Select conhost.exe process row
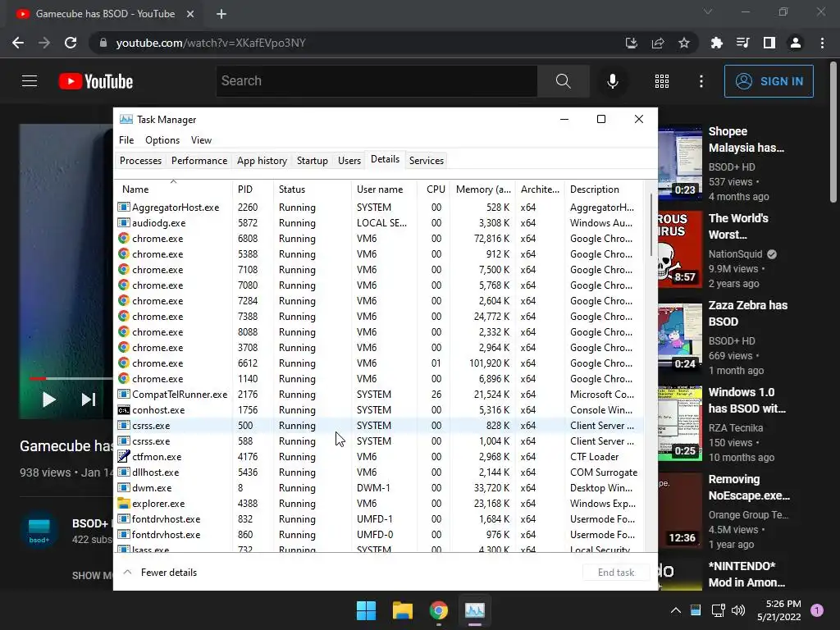 click(x=379, y=410)
